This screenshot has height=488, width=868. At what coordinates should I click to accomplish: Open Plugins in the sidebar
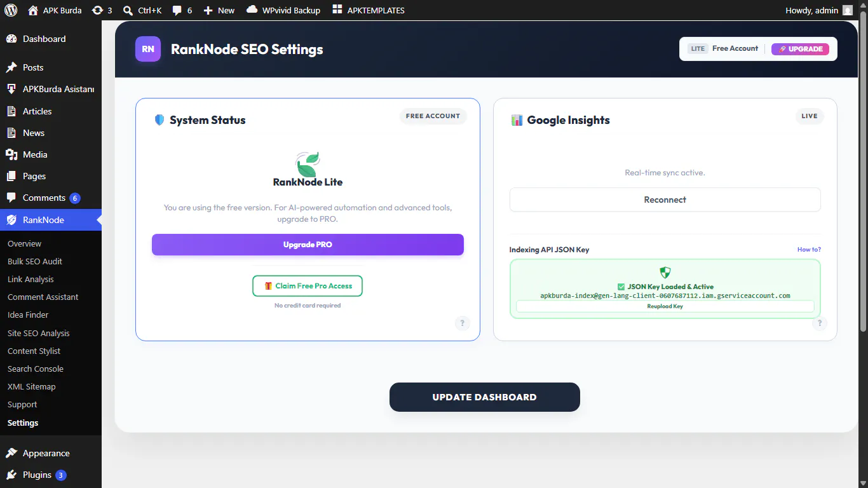51,475
